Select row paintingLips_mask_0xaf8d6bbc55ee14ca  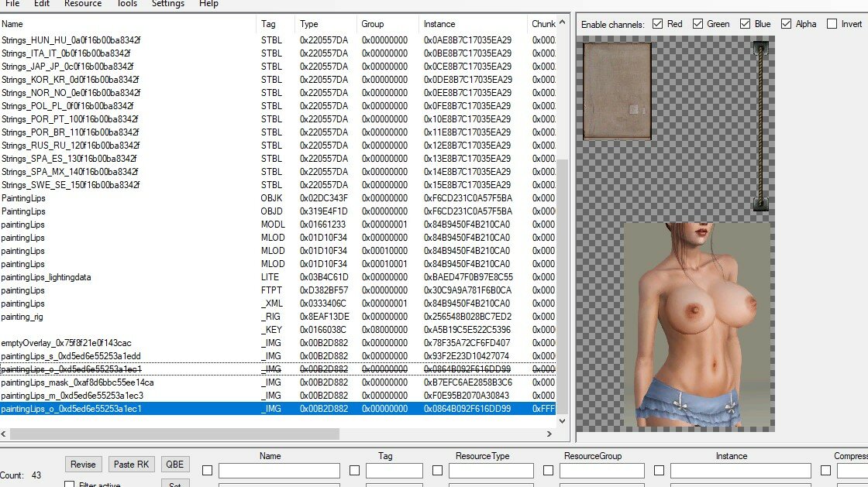click(x=278, y=382)
